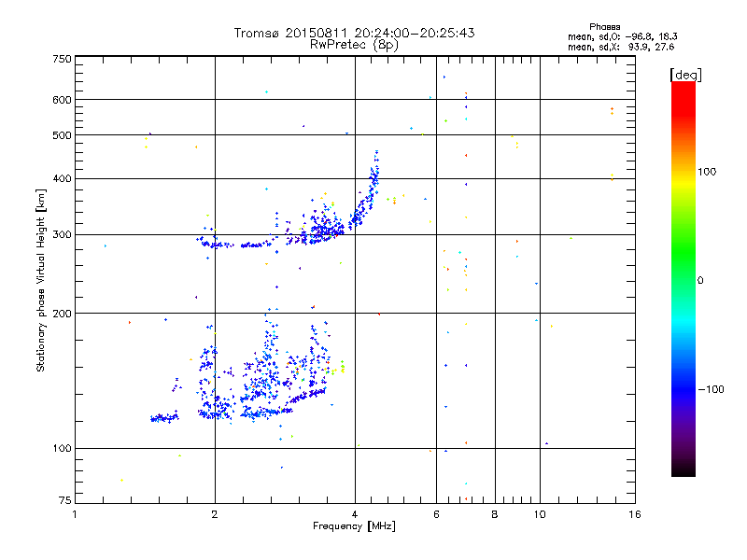Click the y-axis tick label '500'
This screenshot has height=560, width=747.
pyautogui.click(x=62, y=135)
